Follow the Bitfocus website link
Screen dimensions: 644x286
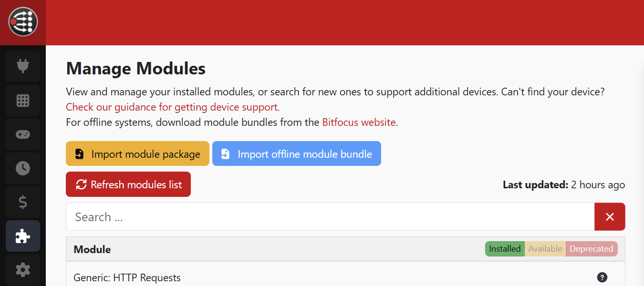pyautogui.click(x=359, y=122)
